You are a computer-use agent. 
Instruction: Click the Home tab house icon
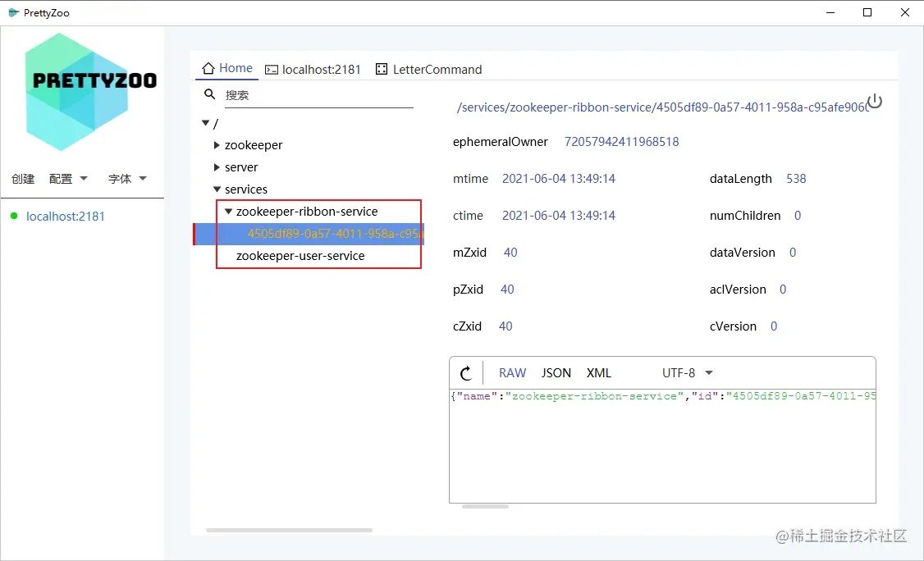tap(208, 68)
